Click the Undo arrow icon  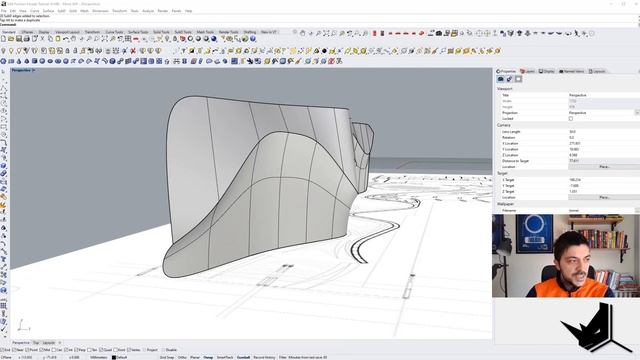[x=66, y=39]
